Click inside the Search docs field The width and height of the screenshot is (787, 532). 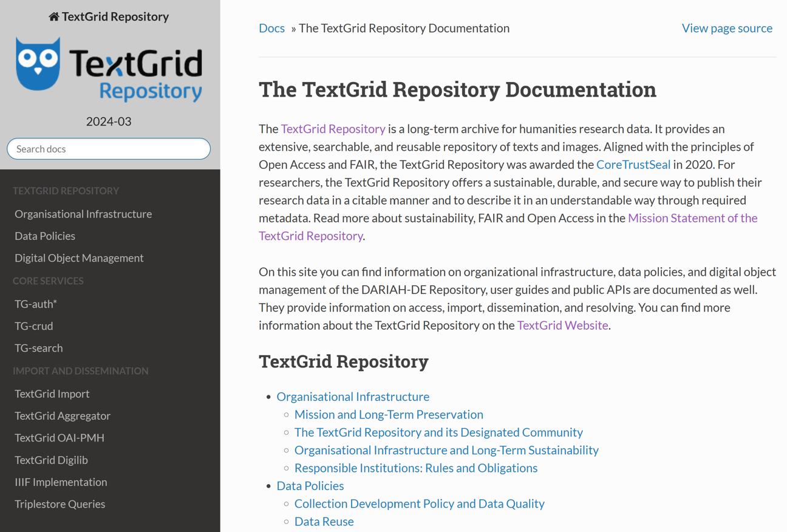[x=108, y=149]
